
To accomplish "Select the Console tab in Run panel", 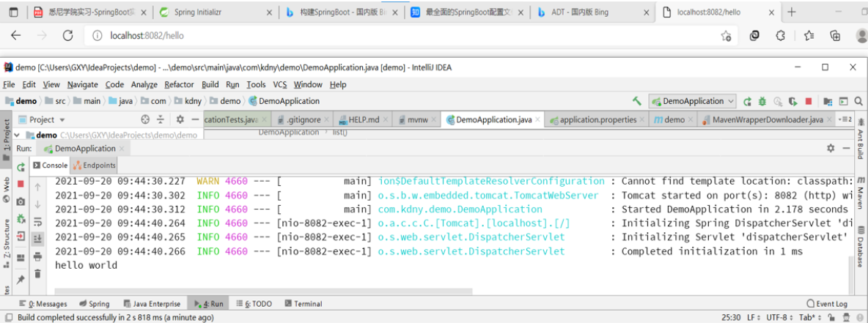I will [50, 166].
